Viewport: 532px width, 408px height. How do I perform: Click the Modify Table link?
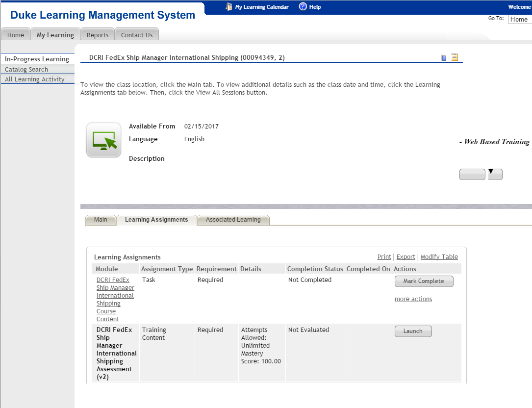(x=439, y=256)
